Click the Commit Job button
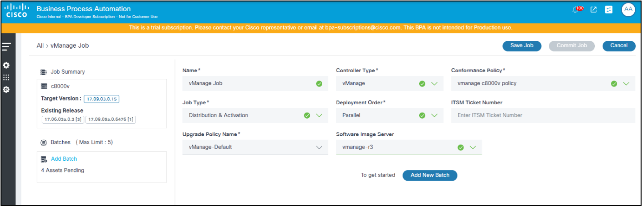644x208 pixels. click(572, 46)
